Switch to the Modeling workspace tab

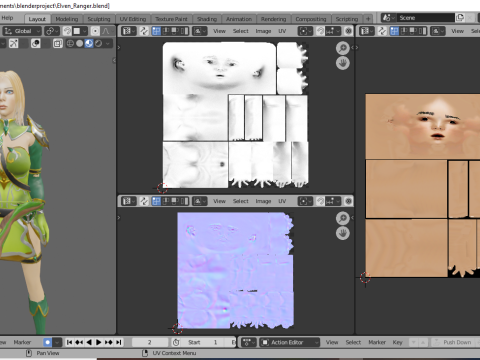point(67,19)
